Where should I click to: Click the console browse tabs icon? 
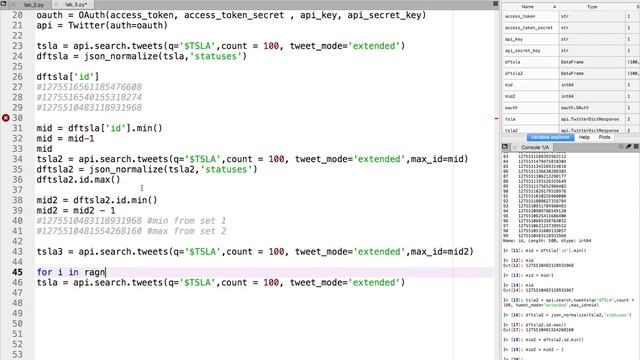[x=505, y=147]
